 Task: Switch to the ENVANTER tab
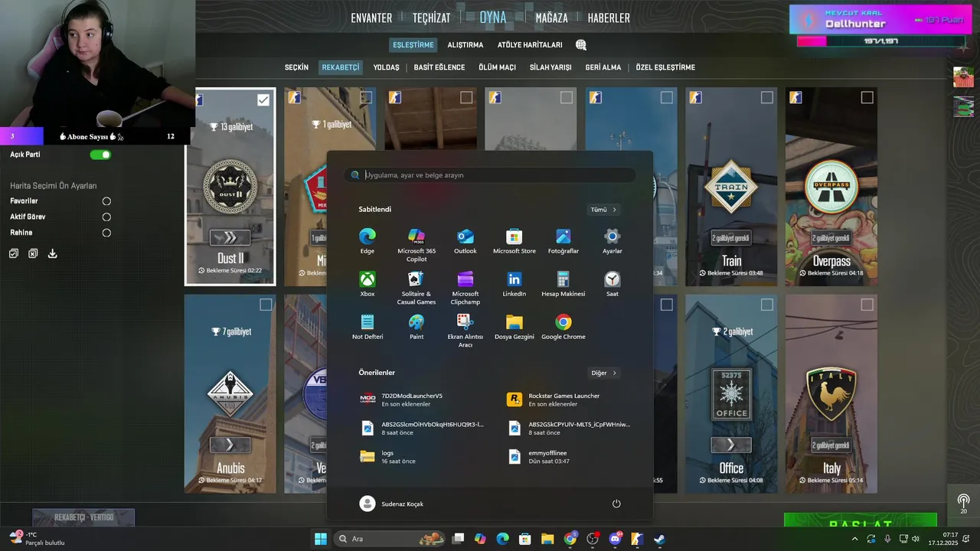(371, 18)
